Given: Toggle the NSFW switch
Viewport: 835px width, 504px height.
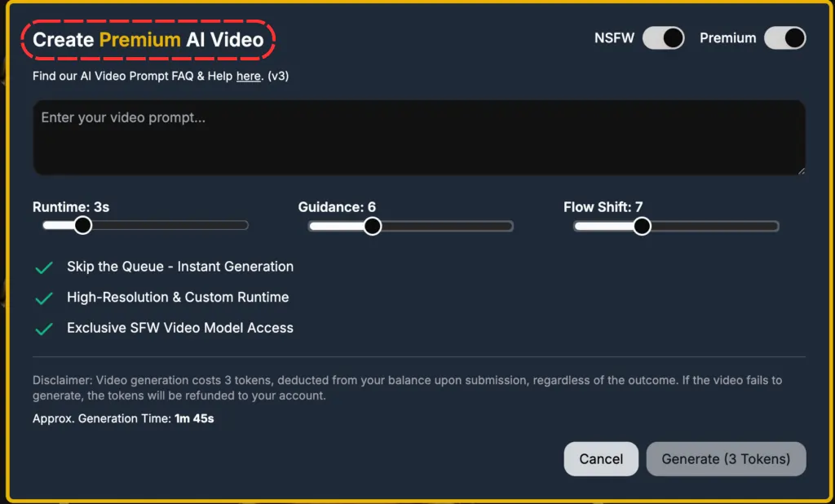Looking at the screenshot, I should click(664, 38).
